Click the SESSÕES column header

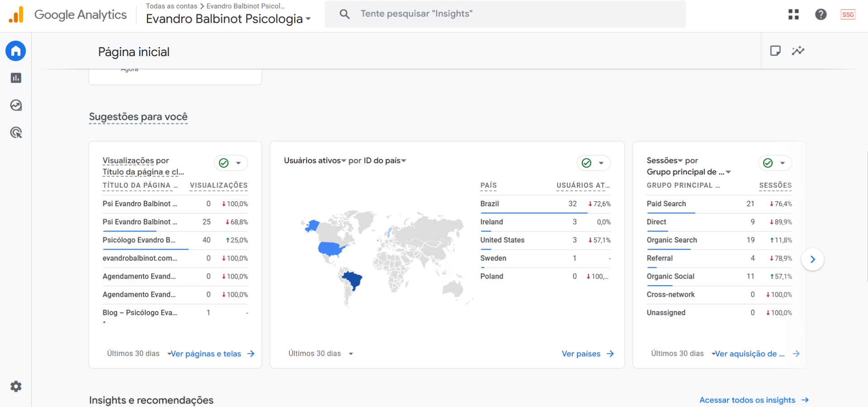tap(775, 185)
